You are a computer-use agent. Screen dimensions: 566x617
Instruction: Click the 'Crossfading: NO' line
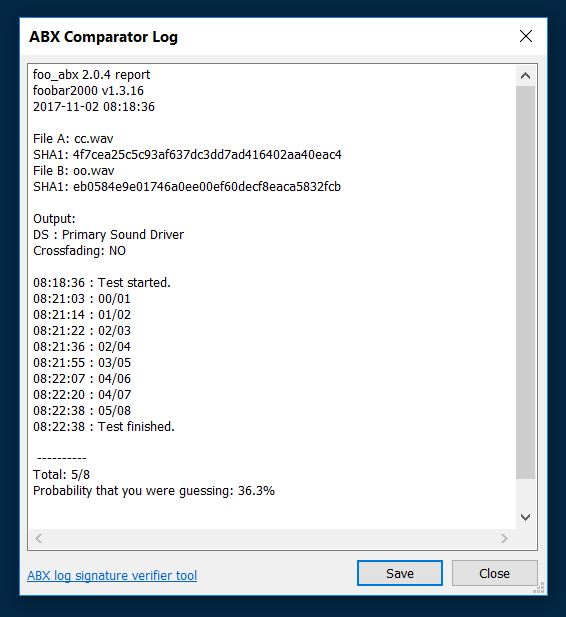pyautogui.click(x=80, y=251)
